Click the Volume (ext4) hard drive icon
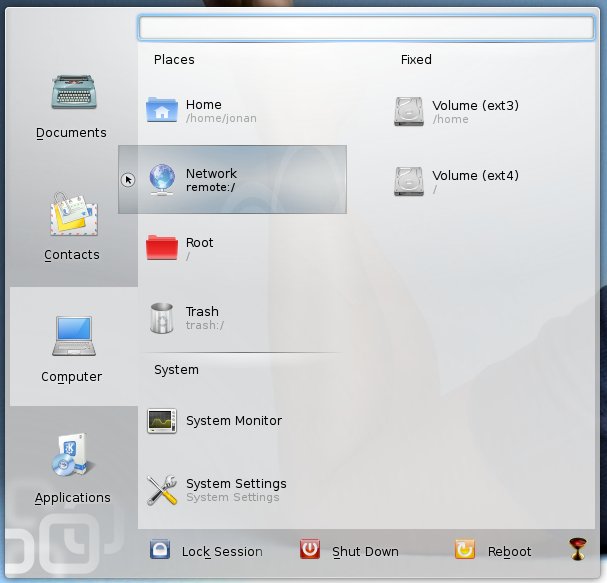The height and width of the screenshot is (583, 607). [x=409, y=181]
